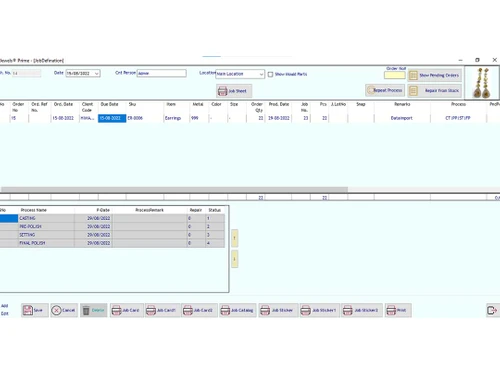Click the ProcessRemark column header

(149, 210)
